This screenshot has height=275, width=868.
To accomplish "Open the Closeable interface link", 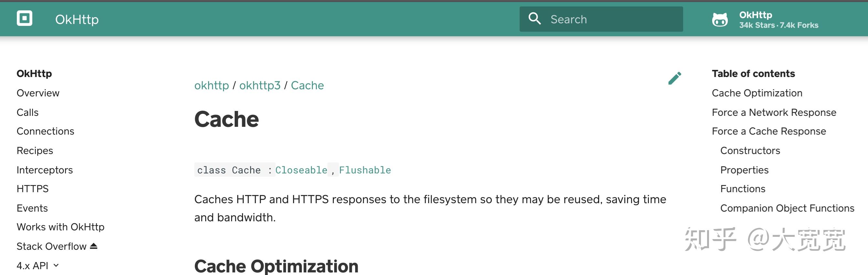I will pyautogui.click(x=301, y=170).
